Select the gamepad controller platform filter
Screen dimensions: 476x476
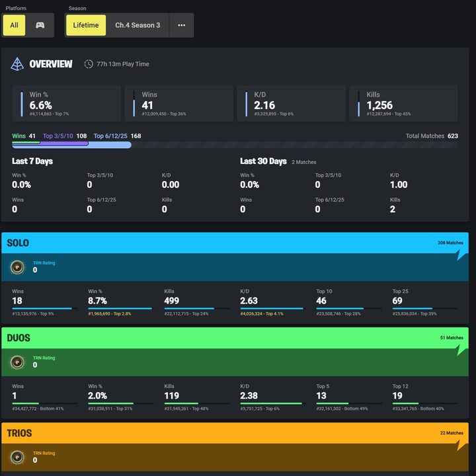pos(40,25)
